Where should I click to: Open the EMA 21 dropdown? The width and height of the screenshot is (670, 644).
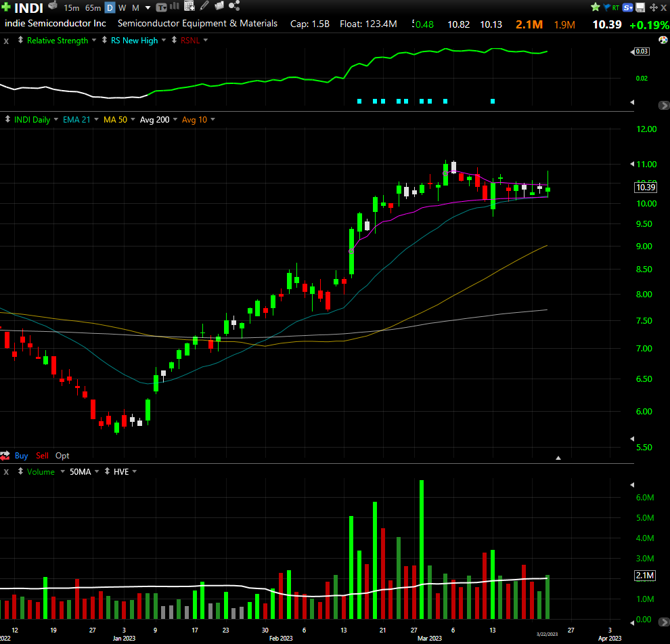point(96,119)
